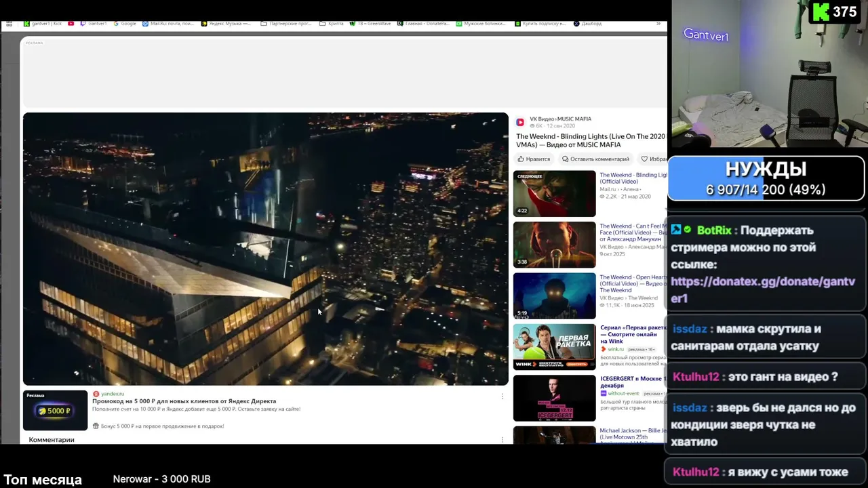Open the Главная - DonatePa... bookmark
Image resolution: width=868 pixels, height=488 pixels.
click(x=423, y=24)
